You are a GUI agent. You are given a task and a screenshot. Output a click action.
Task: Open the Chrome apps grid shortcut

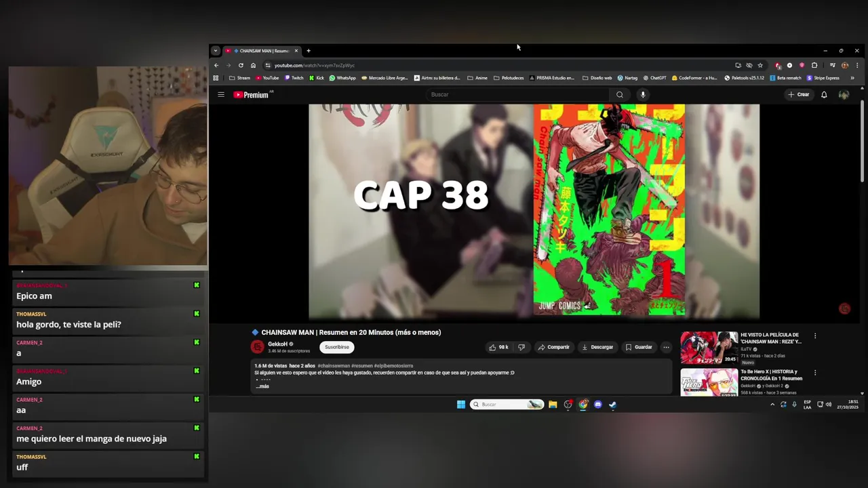(216, 78)
